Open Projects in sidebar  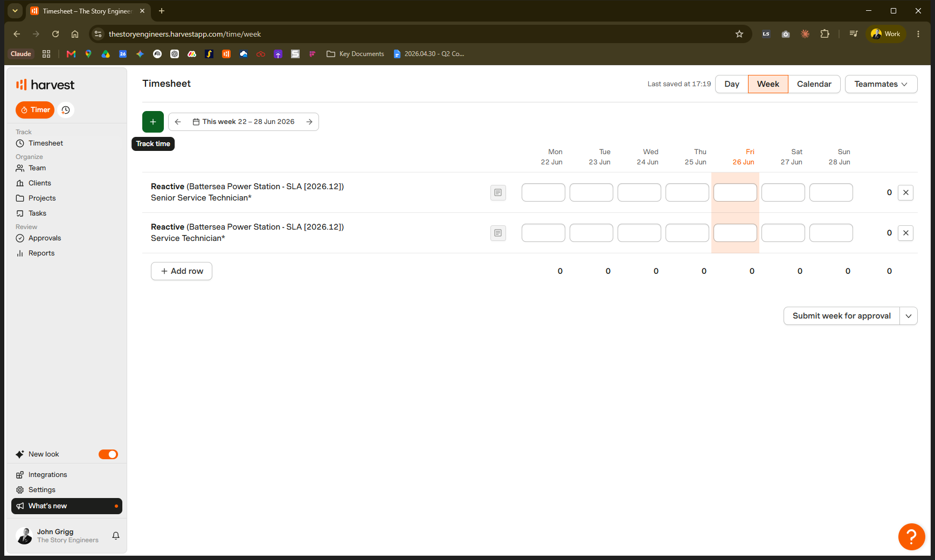tap(42, 198)
